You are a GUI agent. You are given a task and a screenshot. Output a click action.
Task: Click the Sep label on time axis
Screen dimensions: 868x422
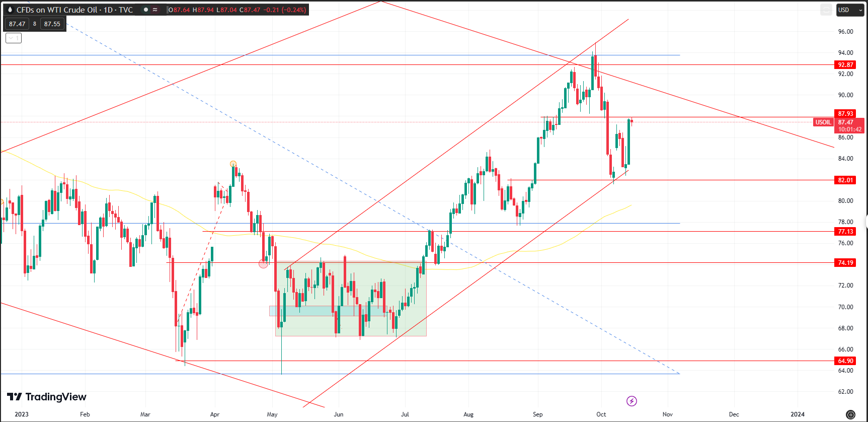[538, 414]
